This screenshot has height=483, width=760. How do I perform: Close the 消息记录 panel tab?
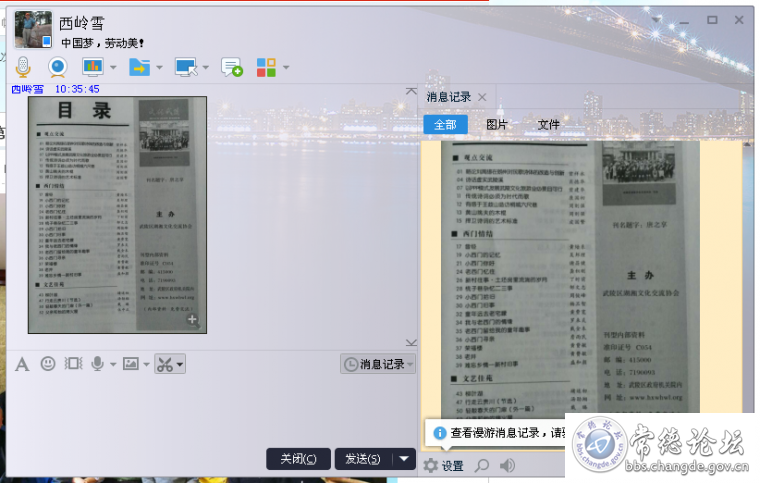(482, 97)
